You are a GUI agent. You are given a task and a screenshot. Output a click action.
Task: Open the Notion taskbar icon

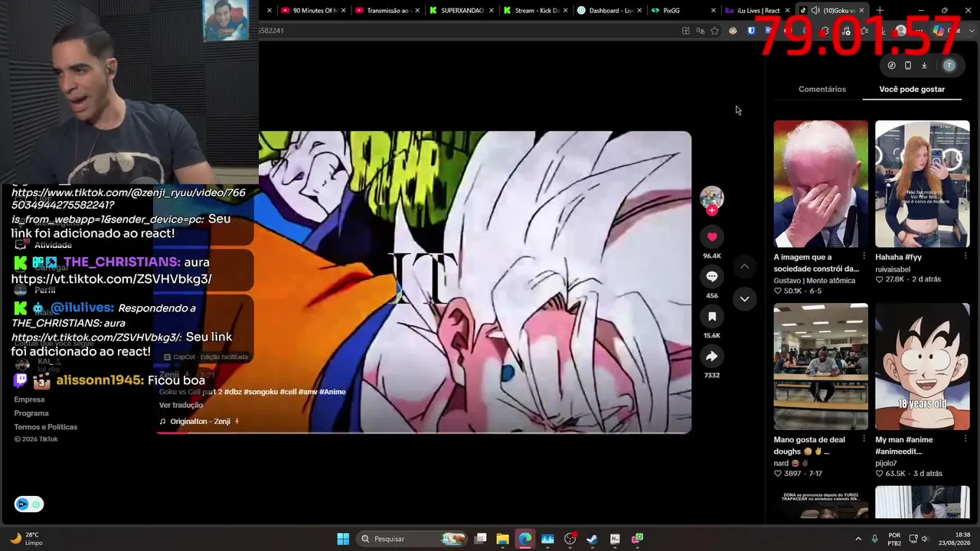pyautogui.click(x=615, y=539)
